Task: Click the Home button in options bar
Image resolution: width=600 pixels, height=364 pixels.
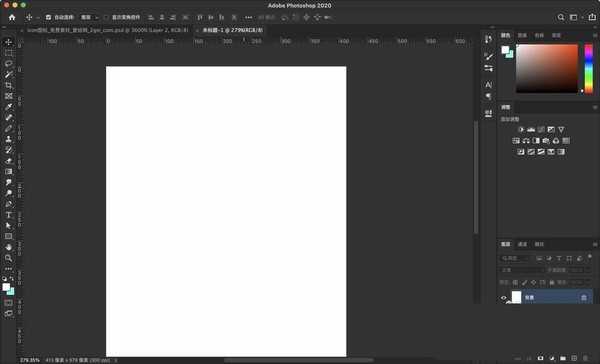Action: click(x=12, y=18)
